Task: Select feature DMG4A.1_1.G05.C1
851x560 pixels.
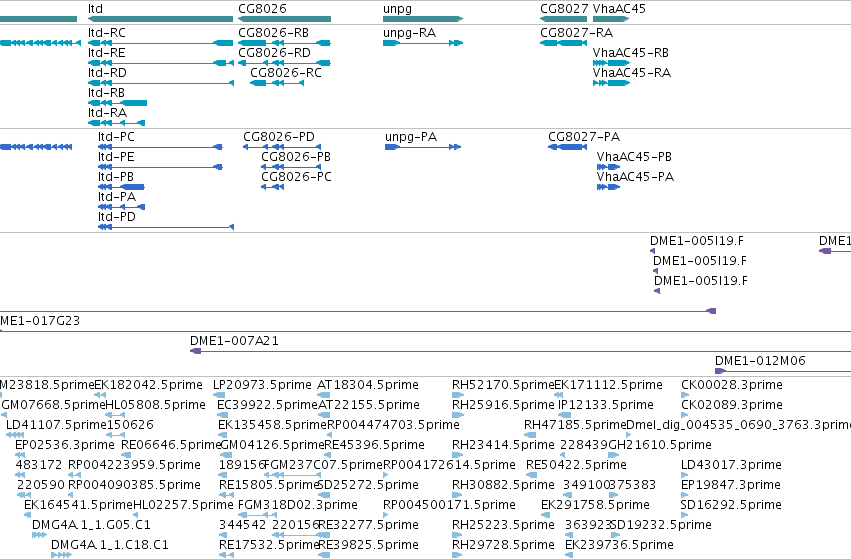Action: [91, 525]
